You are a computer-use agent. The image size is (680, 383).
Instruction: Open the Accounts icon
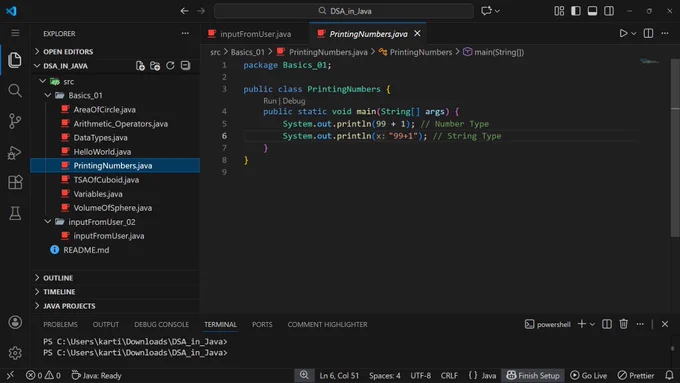coord(15,322)
